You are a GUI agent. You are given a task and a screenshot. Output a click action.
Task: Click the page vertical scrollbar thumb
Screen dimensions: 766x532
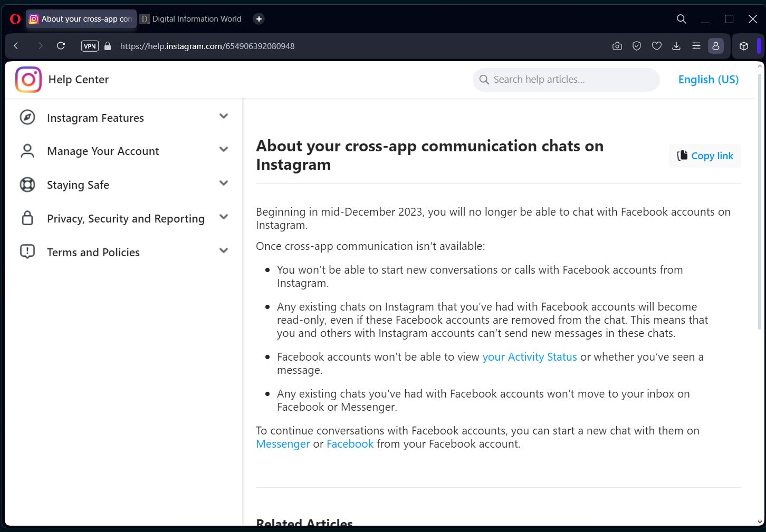click(x=760, y=201)
